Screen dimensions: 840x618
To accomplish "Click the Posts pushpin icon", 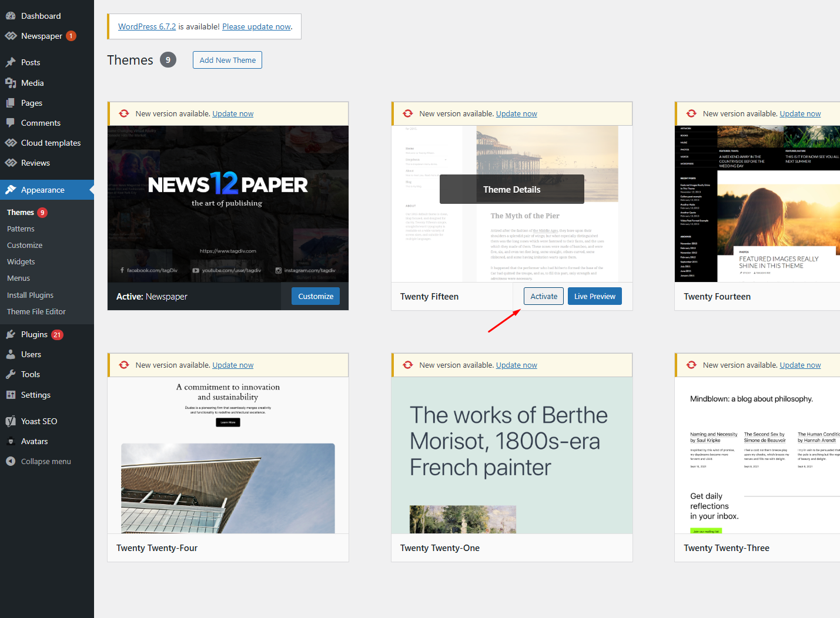I will coord(11,62).
